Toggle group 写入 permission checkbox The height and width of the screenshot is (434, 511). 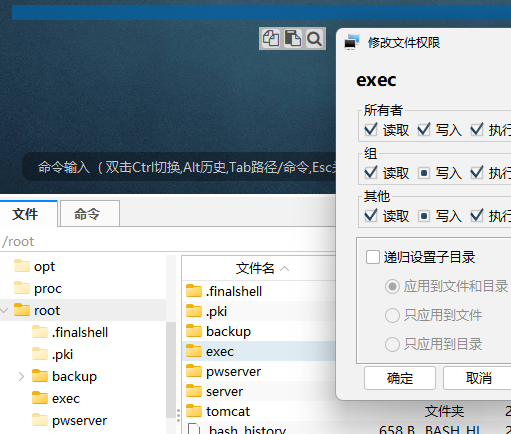(423, 173)
